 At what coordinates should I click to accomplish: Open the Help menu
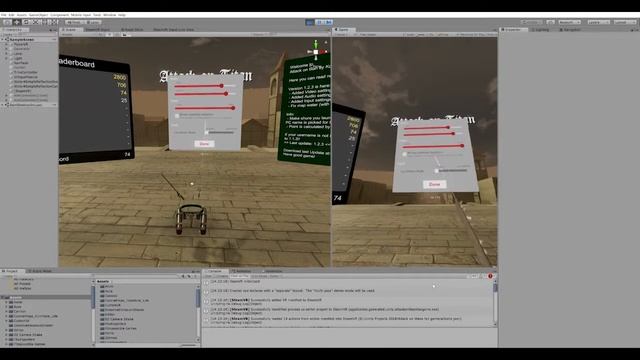[122, 15]
